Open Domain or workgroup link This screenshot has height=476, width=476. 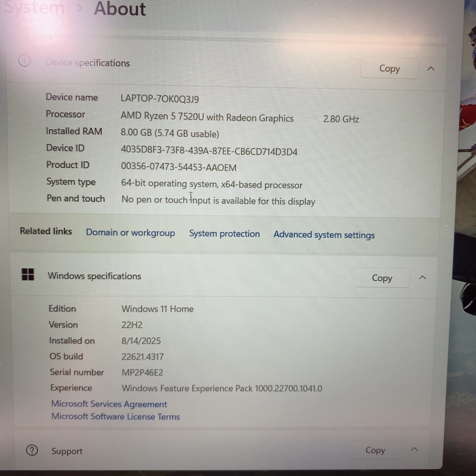click(x=130, y=233)
